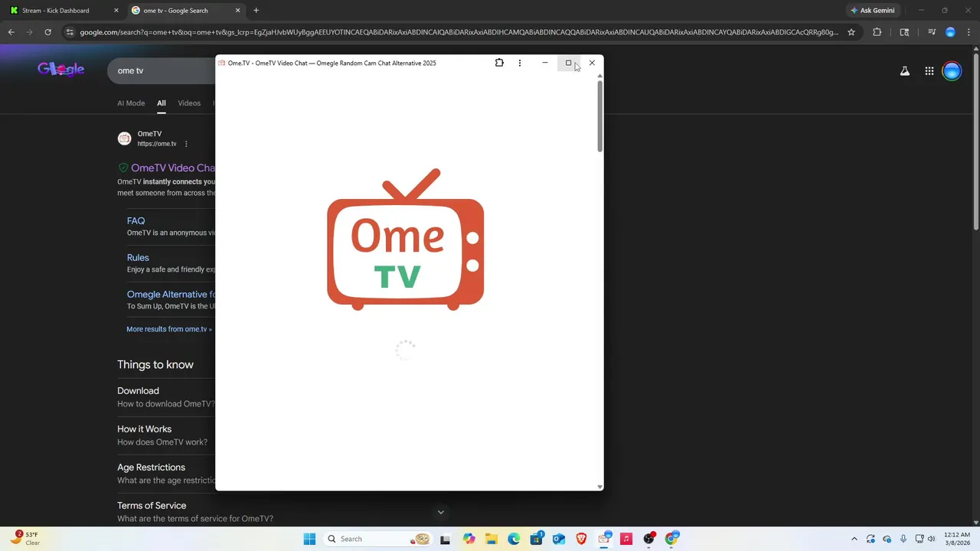Open Outlook from the taskbar
This screenshot has height=551, width=980.
tap(559, 539)
